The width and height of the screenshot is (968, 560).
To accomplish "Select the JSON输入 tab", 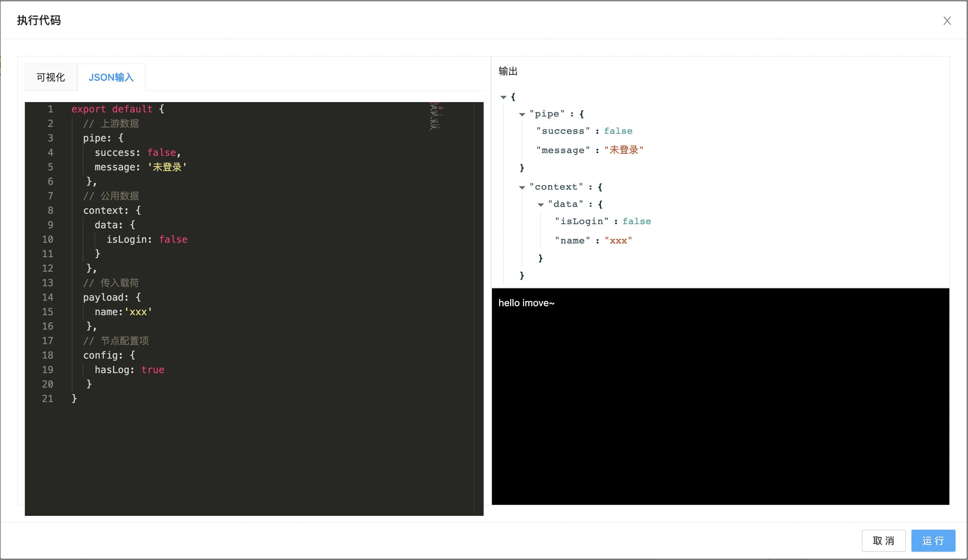I will click(111, 77).
